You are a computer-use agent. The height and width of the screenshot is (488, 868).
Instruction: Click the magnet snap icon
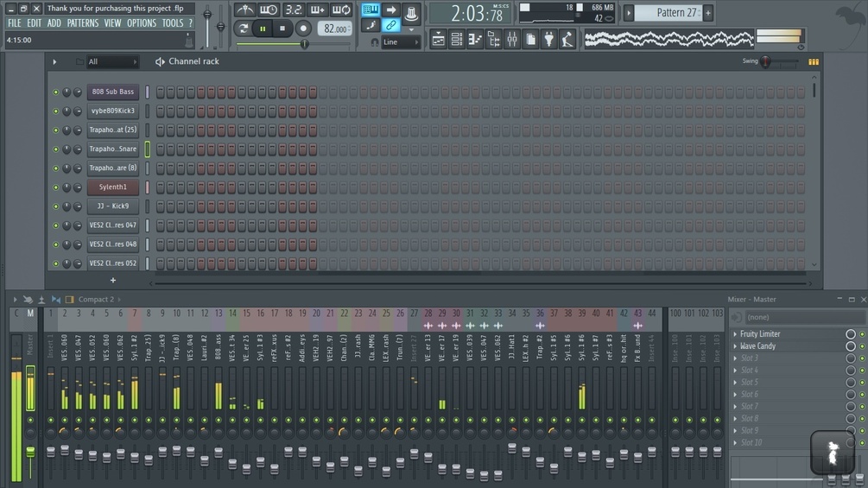[x=375, y=42]
